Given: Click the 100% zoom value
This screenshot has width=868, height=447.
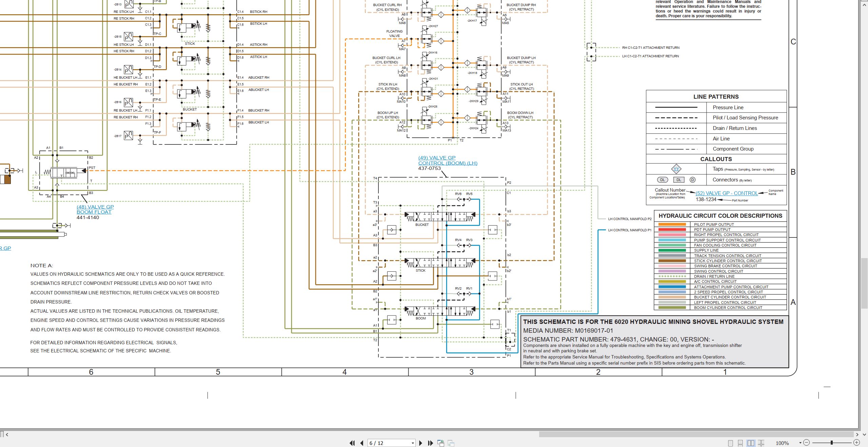Looking at the screenshot, I should 782,443.
